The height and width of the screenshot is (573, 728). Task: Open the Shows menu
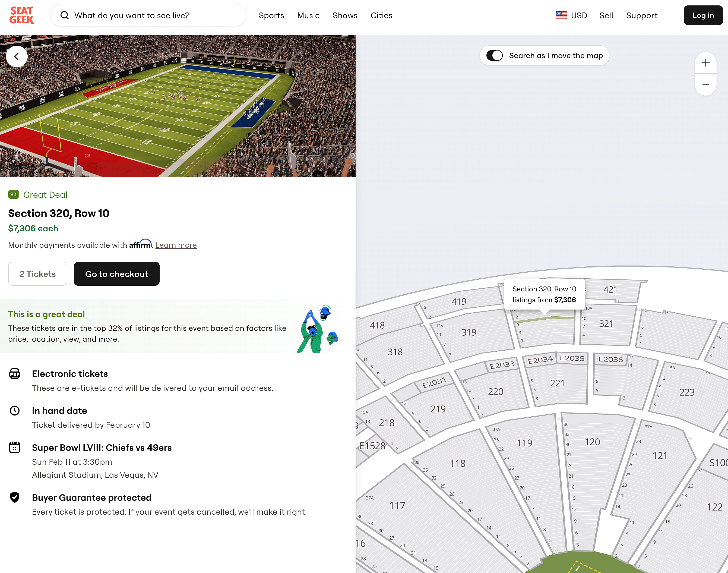point(345,15)
